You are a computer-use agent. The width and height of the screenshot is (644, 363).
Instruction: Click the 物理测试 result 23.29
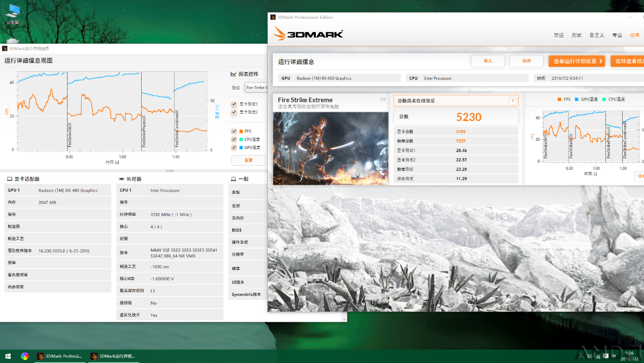(x=461, y=169)
